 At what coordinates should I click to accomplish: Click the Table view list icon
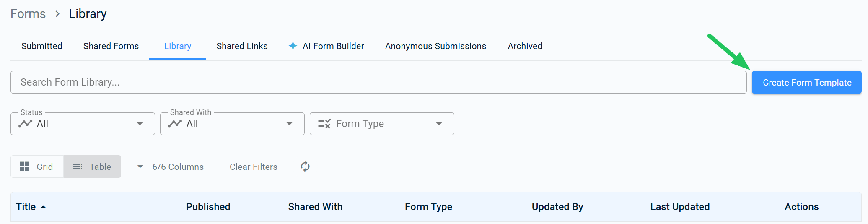pos(78,167)
